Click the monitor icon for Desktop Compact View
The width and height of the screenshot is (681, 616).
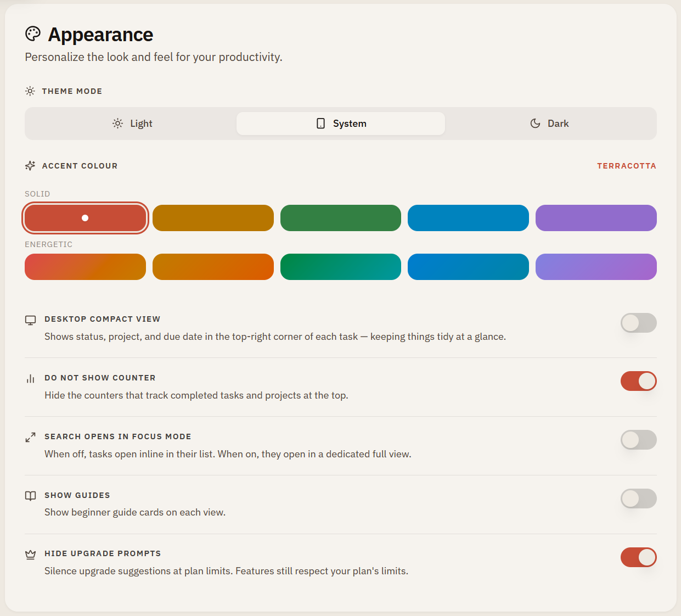31,320
